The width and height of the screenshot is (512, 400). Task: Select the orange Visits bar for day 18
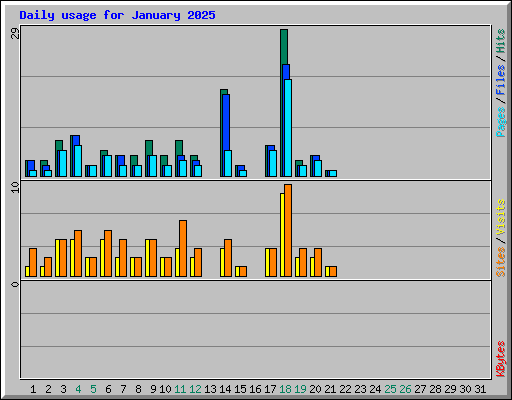[288, 230]
